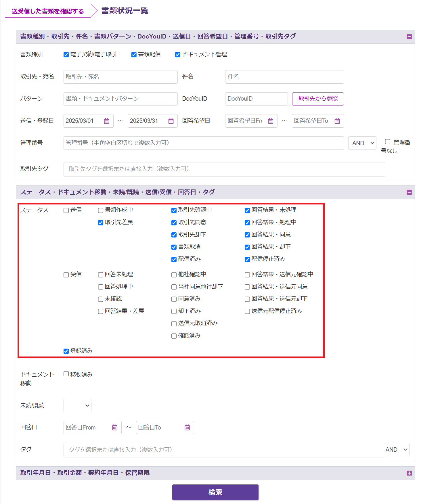Collapse the 書類種別・取引先 section with minus icon
The image size is (421, 504).
tap(409, 37)
